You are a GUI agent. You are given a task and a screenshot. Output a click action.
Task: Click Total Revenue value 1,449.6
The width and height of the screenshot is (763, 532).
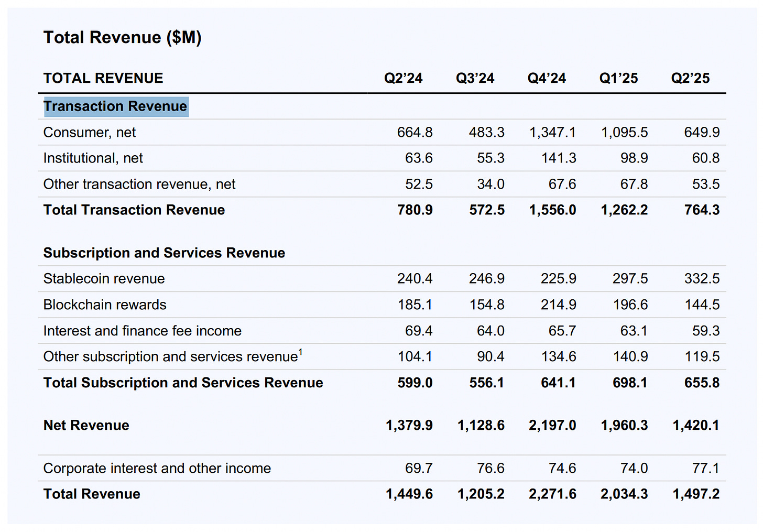[409, 494]
